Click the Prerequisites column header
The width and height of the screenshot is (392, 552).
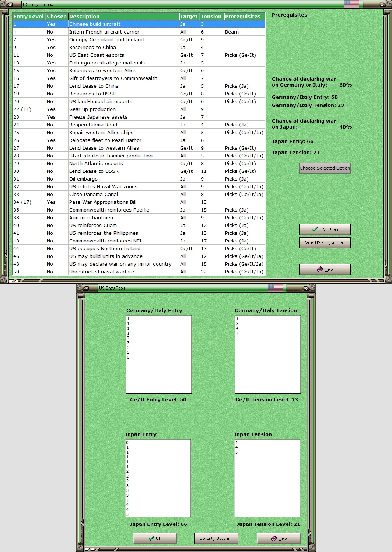tap(245, 16)
